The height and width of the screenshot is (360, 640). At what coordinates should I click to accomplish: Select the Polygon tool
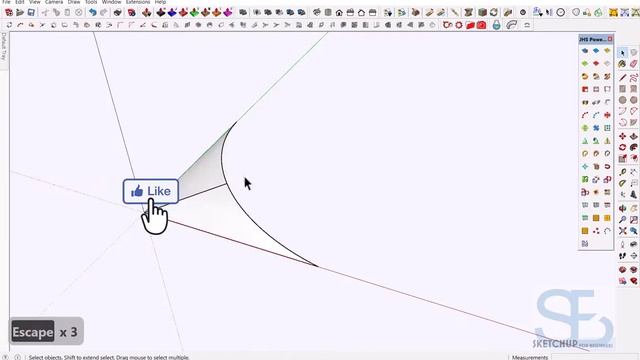633,100
